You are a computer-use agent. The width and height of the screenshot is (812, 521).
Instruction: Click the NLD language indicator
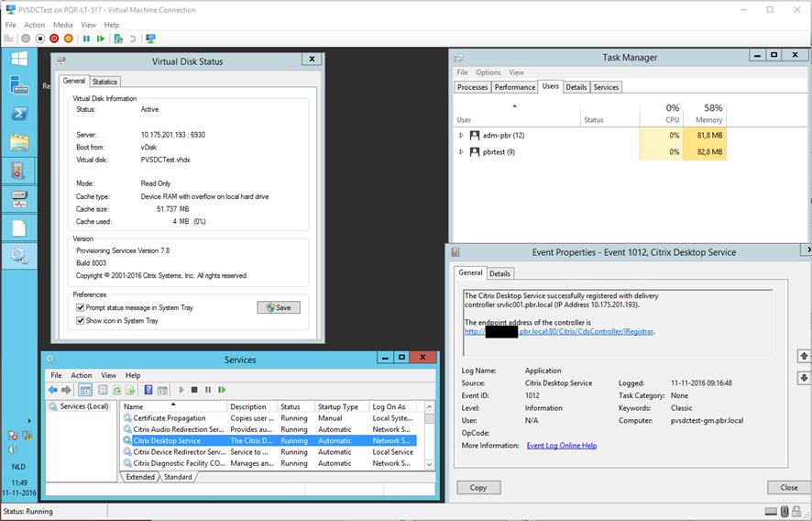click(18, 467)
